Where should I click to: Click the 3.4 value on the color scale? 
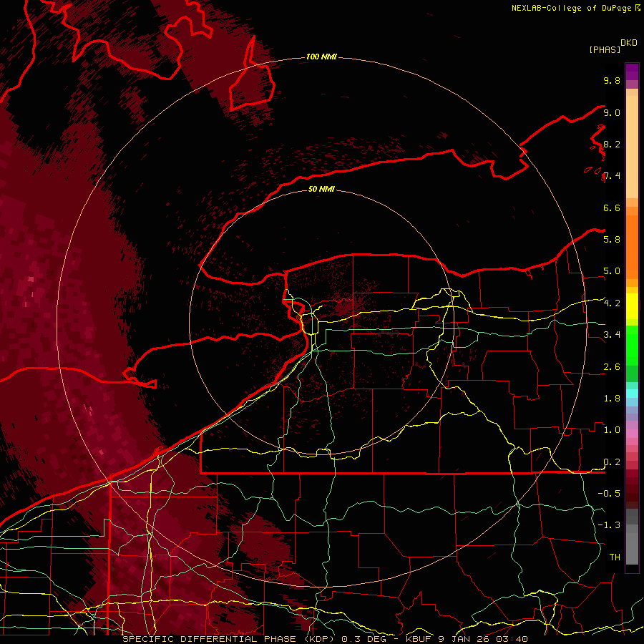[612, 334]
